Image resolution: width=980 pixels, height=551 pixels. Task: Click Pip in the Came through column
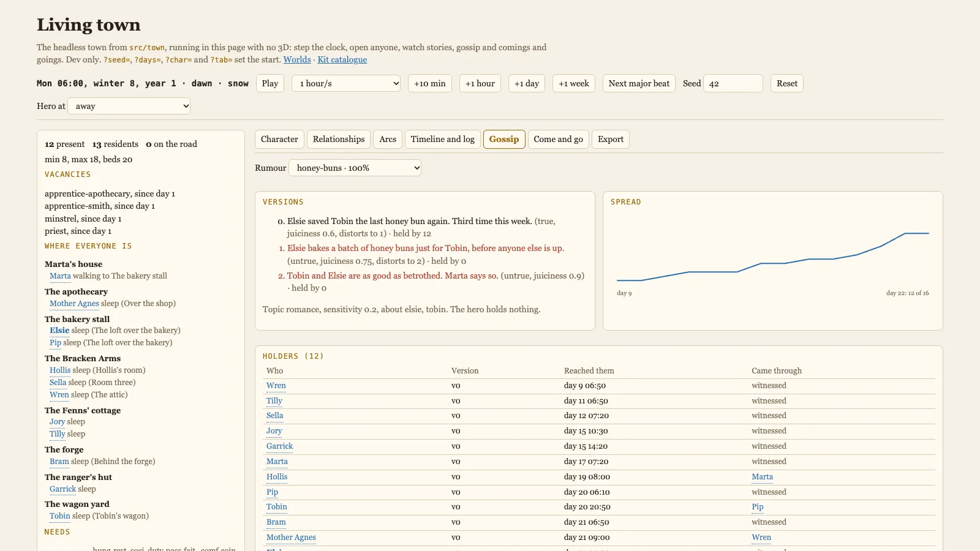coord(758,507)
